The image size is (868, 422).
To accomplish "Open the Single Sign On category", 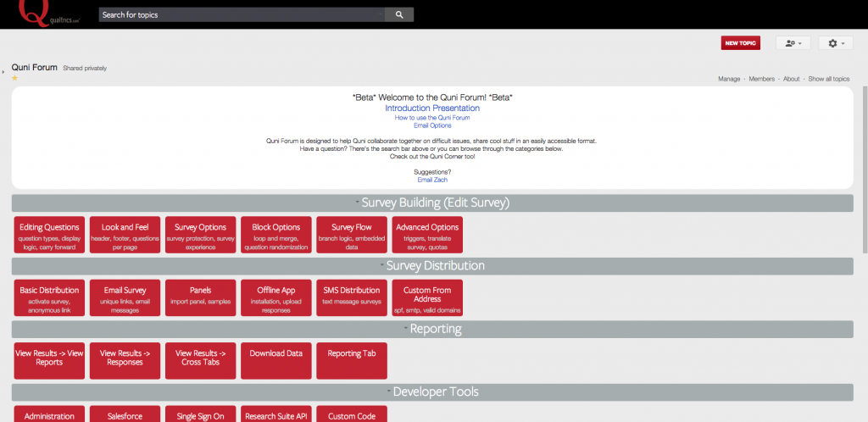I will point(200,414).
